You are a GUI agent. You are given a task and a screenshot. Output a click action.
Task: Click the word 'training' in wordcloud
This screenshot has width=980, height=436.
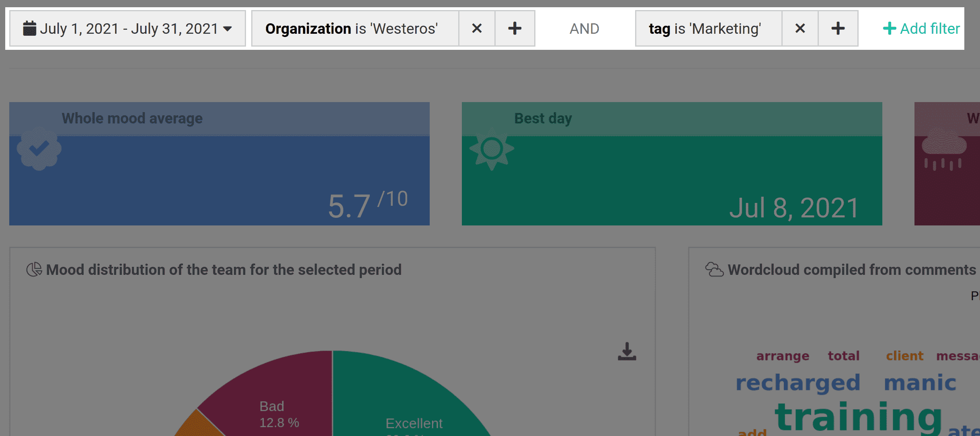point(859,418)
